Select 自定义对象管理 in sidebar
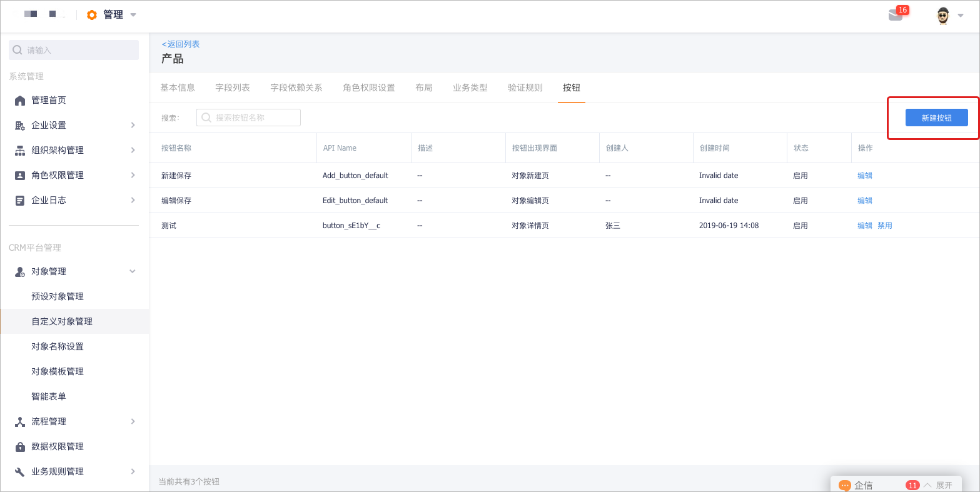The width and height of the screenshot is (980, 492). (x=62, y=321)
